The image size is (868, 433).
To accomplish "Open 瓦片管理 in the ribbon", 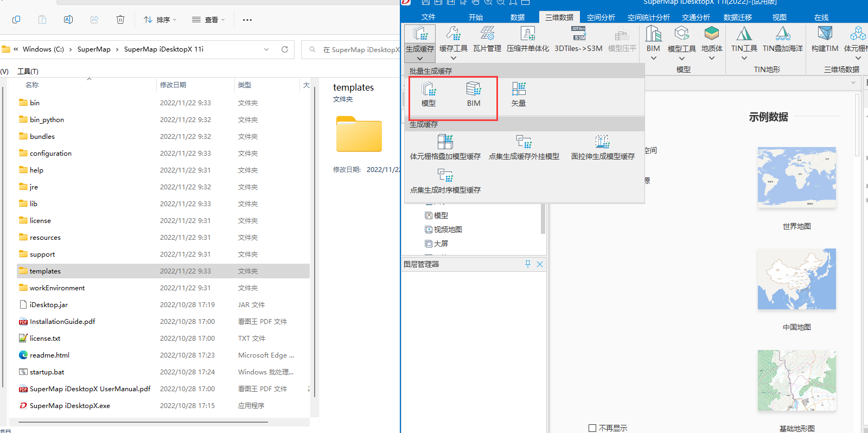I will click(x=487, y=39).
